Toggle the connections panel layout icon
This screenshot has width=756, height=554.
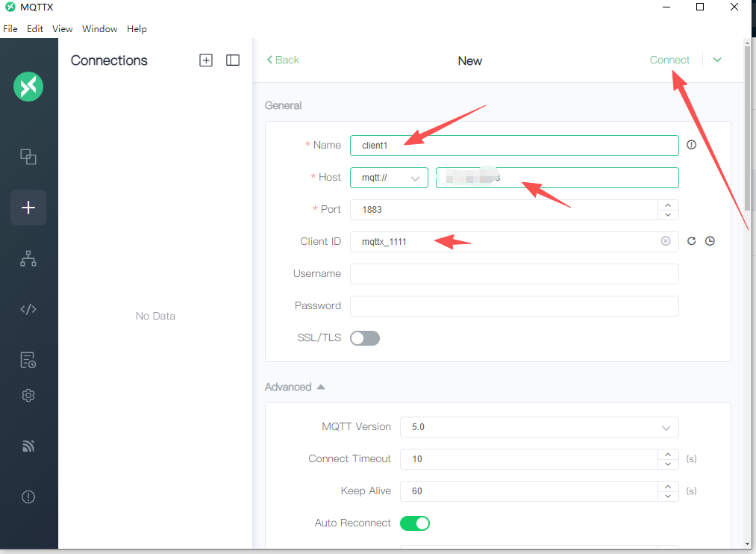tap(233, 60)
